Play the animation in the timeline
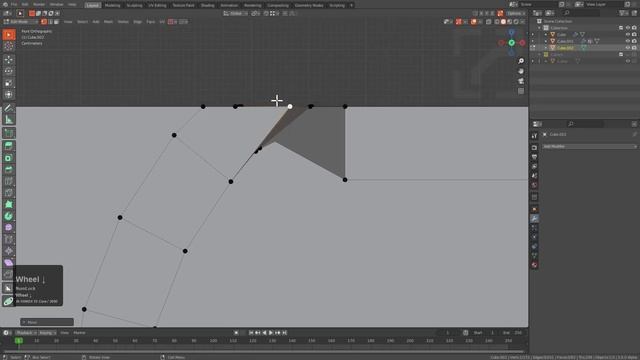The width and height of the screenshot is (640, 360). tap(271, 333)
